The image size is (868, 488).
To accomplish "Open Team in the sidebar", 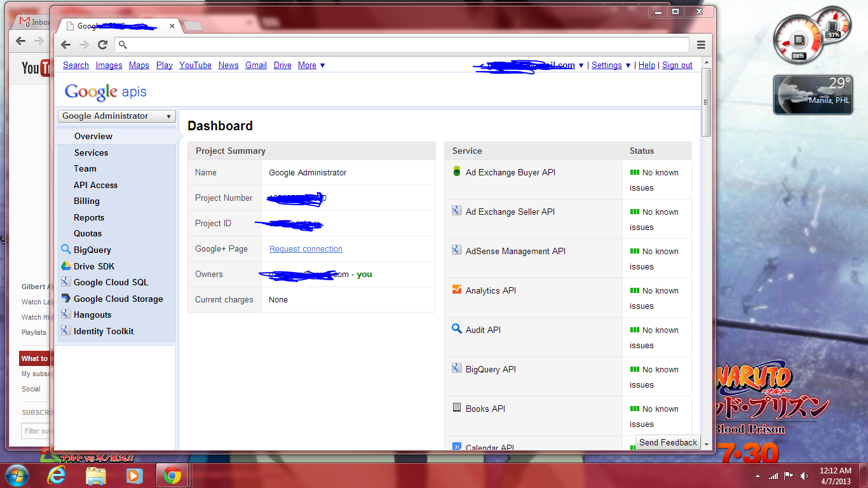I will [85, 168].
